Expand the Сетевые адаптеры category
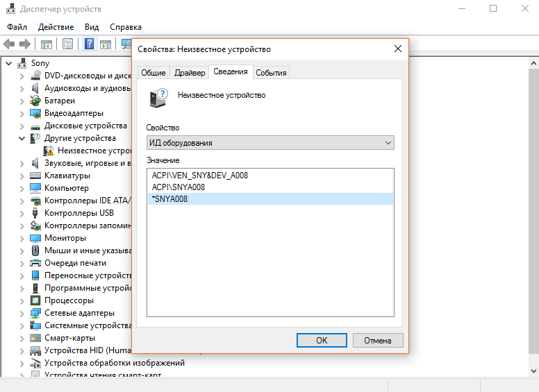 (22, 313)
